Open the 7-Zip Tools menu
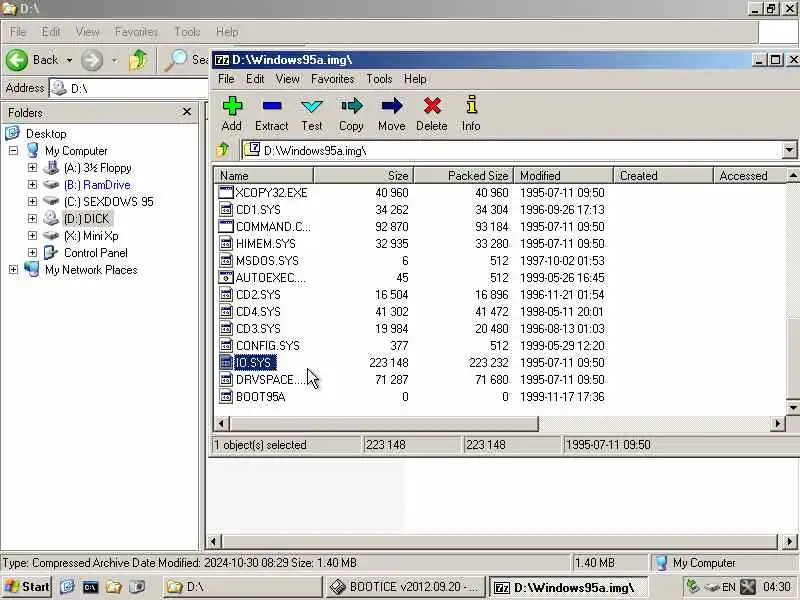800x600 pixels. tap(379, 79)
